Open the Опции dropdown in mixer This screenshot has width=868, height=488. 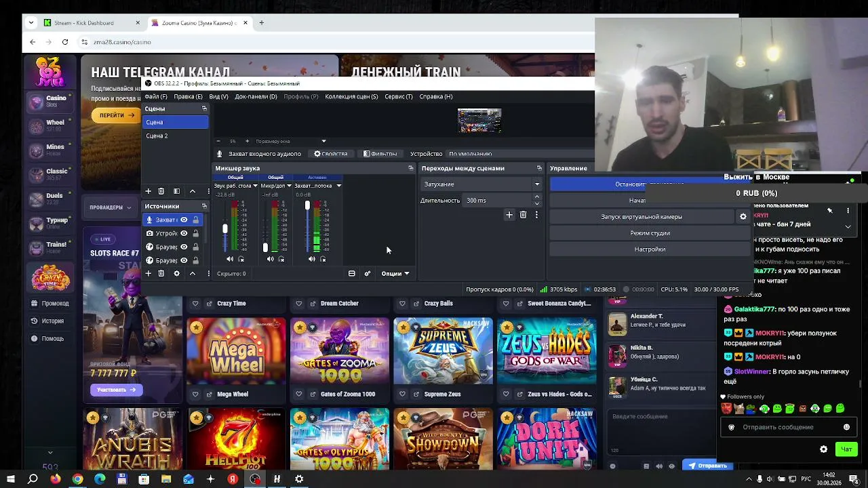[395, 273]
